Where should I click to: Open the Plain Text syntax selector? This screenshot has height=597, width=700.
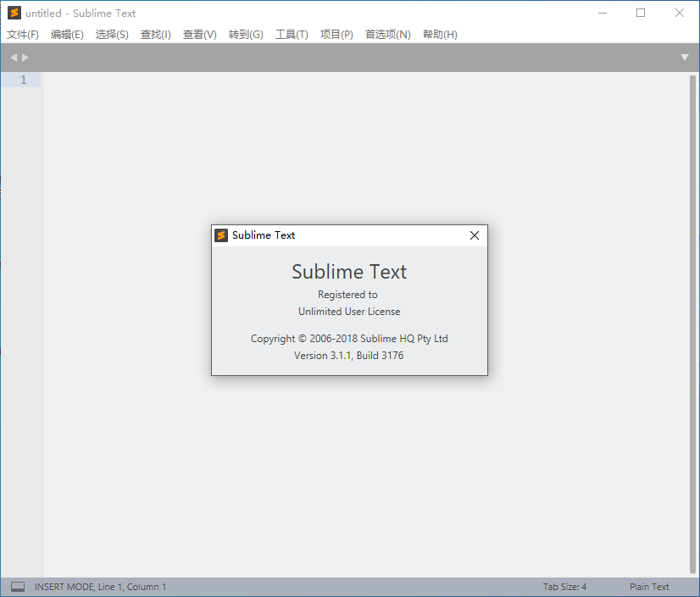pos(649,587)
